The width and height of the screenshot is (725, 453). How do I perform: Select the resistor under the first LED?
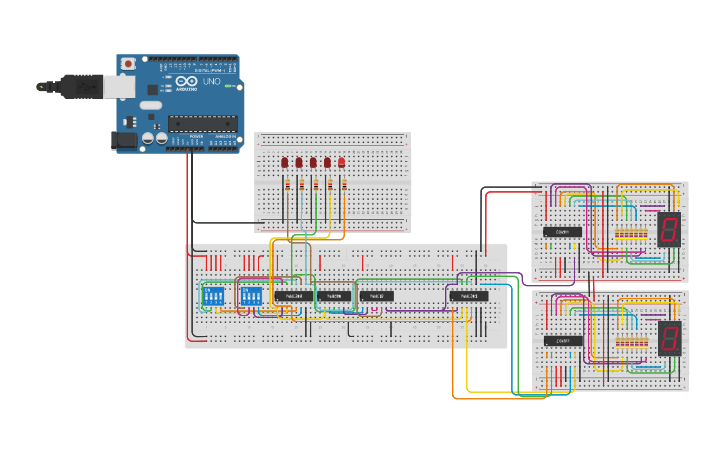pyautogui.click(x=288, y=185)
